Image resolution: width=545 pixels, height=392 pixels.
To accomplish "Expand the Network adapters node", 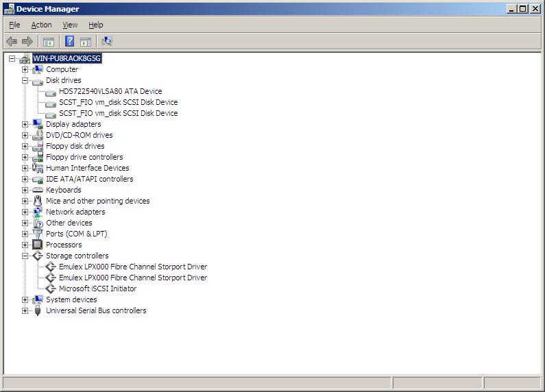I will coord(25,212).
